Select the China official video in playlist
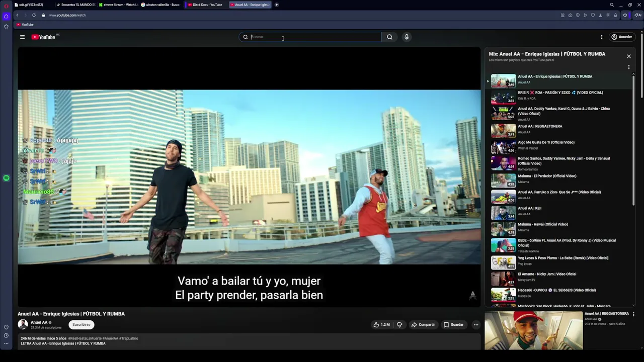 coord(558,114)
